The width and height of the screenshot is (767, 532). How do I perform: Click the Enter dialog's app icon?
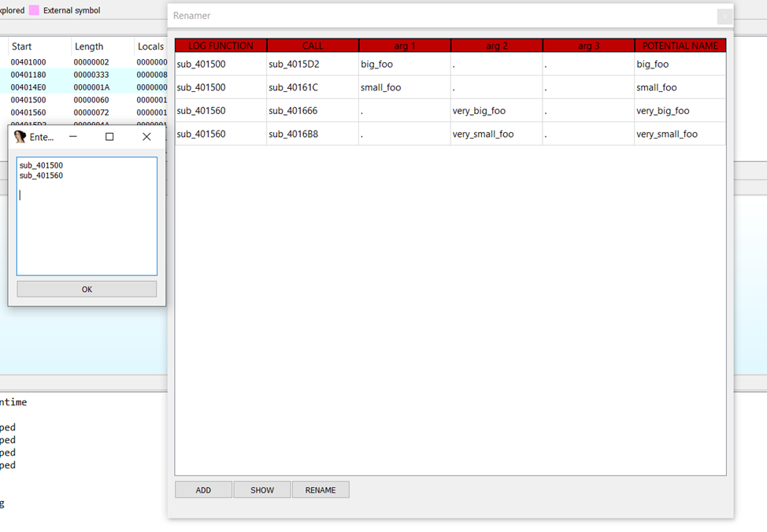(20, 137)
